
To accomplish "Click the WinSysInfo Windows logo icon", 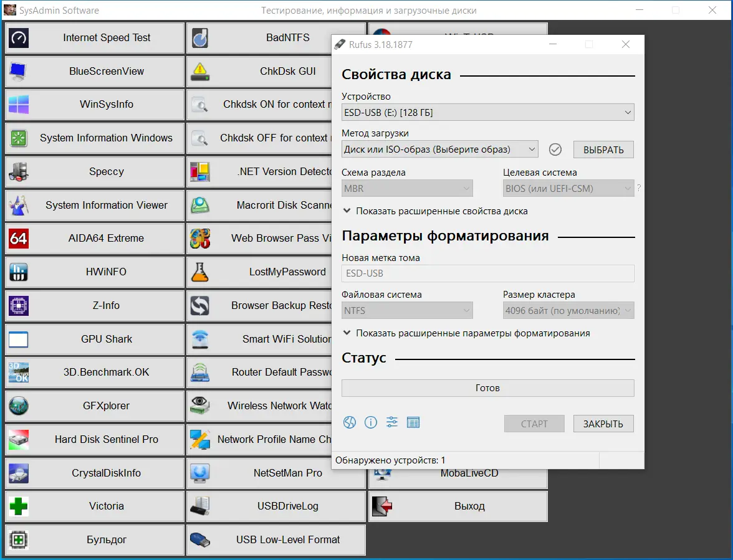I will [19, 105].
